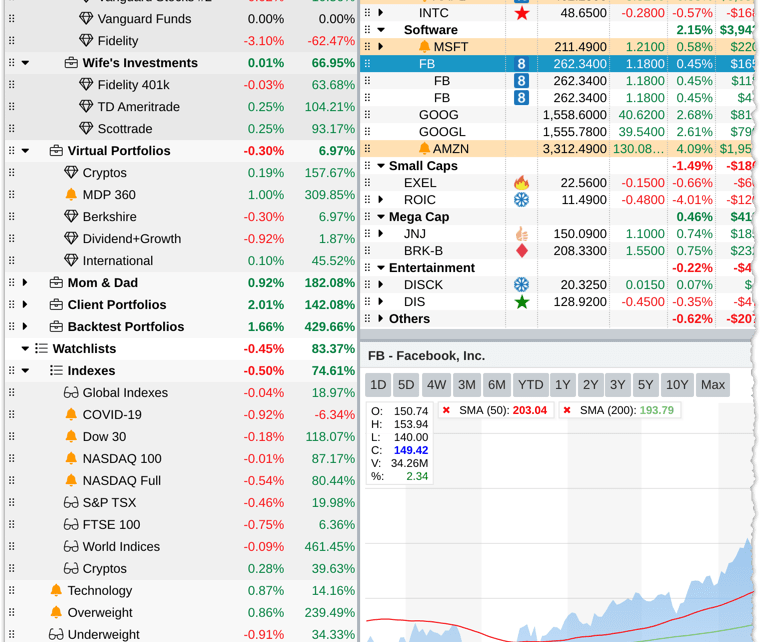Click the glasses icon beside FTSE 100
Screen dimensions: 762x642
click(71, 524)
